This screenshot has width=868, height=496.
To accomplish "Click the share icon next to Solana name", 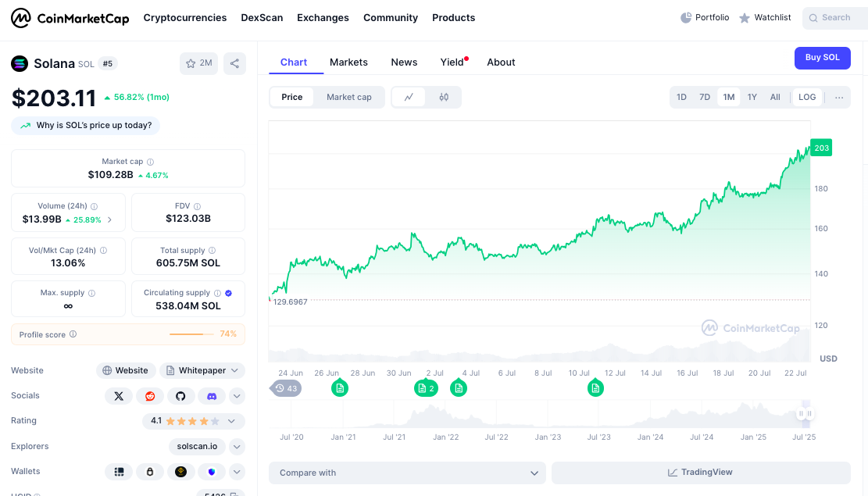I will [234, 64].
